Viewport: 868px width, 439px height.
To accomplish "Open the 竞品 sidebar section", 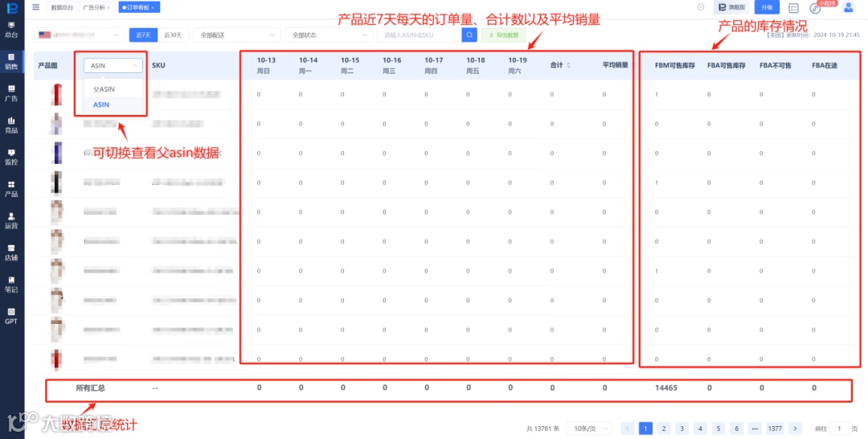I will 11,125.
